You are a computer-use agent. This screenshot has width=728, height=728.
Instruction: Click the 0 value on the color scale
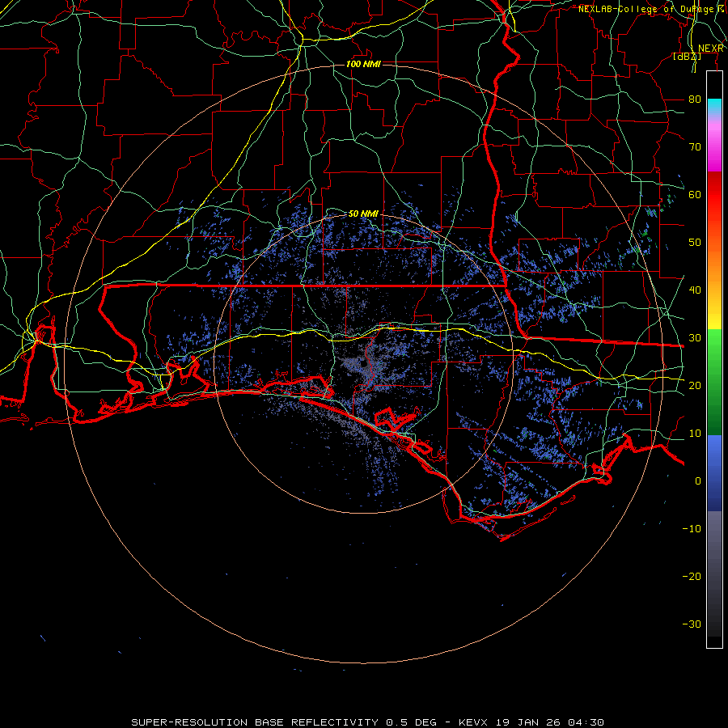(698, 481)
